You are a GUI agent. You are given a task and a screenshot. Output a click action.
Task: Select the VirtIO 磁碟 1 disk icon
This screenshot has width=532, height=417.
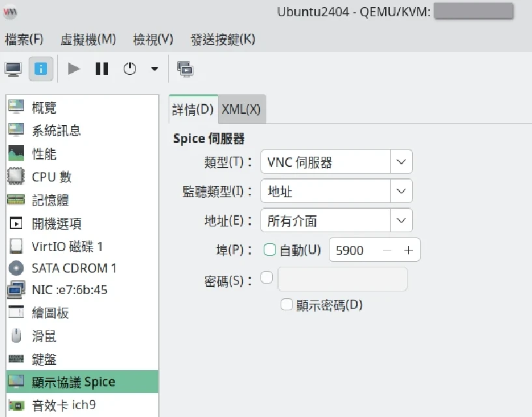[x=16, y=246]
